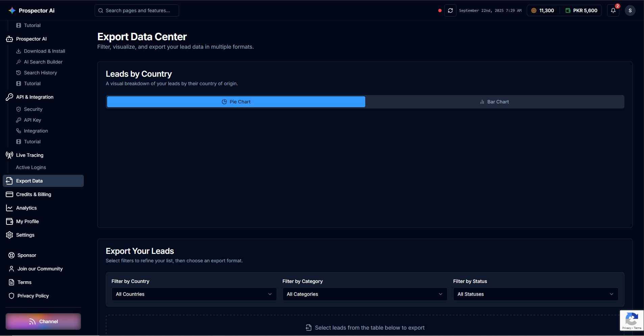644x336 pixels.
Task: Click the refresh sync icon in header
Action: (450, 10)
